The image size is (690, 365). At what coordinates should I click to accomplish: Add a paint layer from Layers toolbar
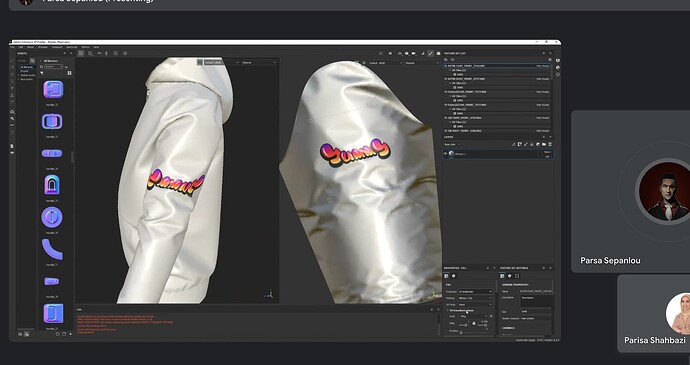point(526,144)
